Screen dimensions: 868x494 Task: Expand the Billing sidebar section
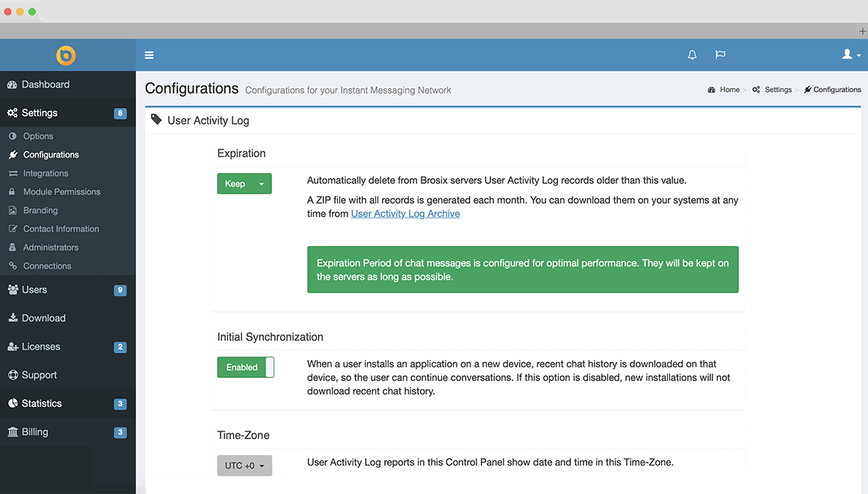point(67,432)
